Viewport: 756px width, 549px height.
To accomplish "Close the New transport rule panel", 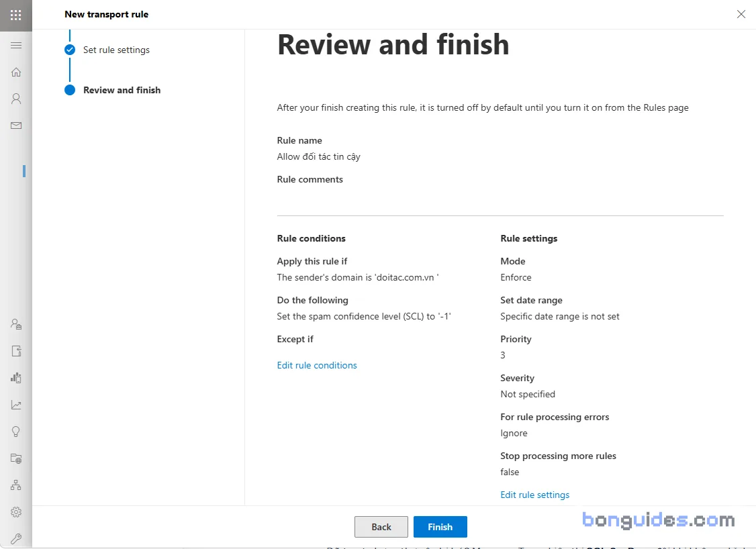I will pyautogui.click(x=741, y=15).
